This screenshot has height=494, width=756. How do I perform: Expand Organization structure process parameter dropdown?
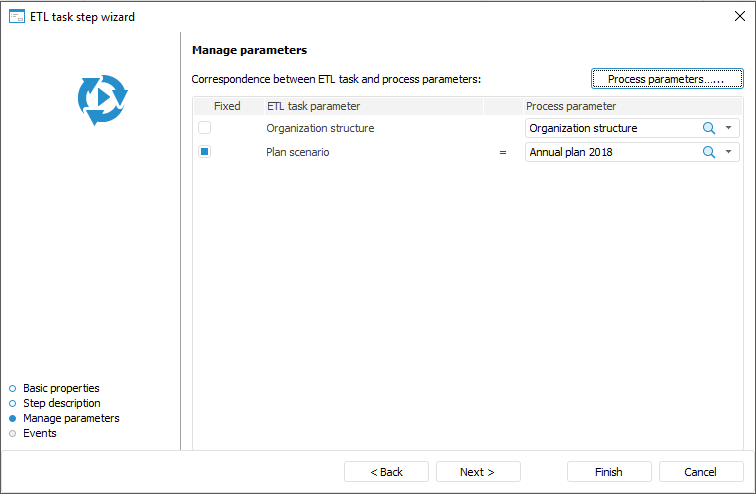tap(729, 128)
